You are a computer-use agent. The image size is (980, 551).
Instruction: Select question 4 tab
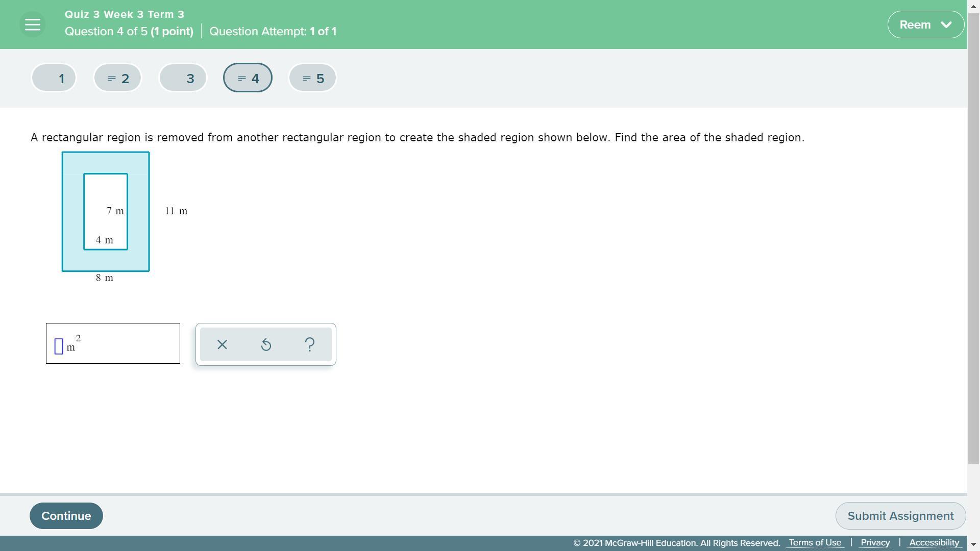click(x=248, y=78)
